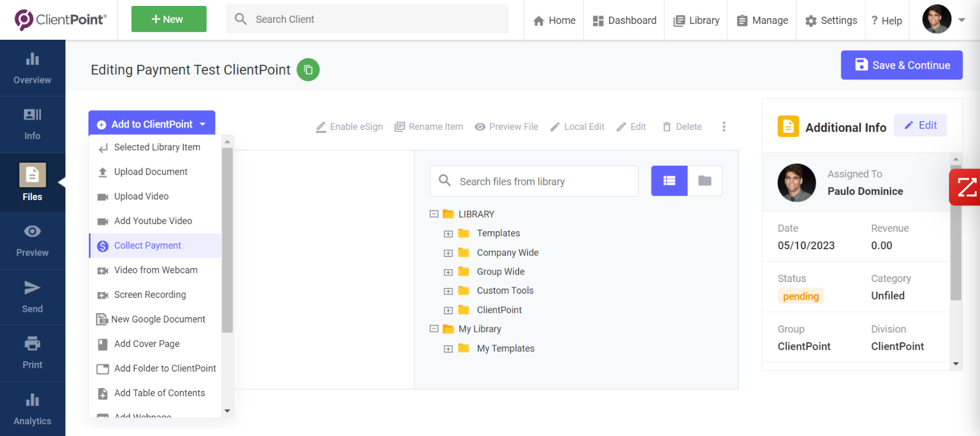The image size is (980, 436).
Task: Open Help from top navigation
Action: [x=887, y=20]
